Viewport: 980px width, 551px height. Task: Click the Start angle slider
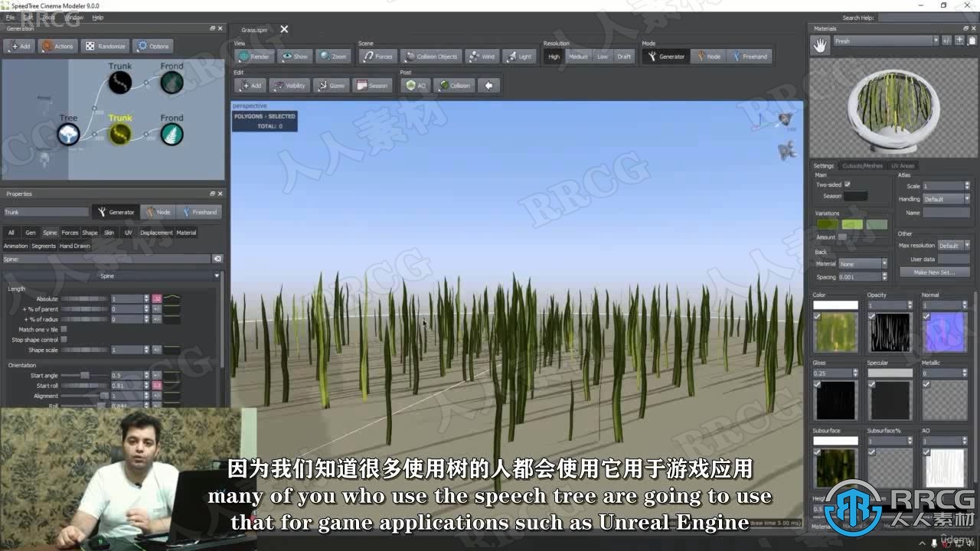tap(84, 376)
